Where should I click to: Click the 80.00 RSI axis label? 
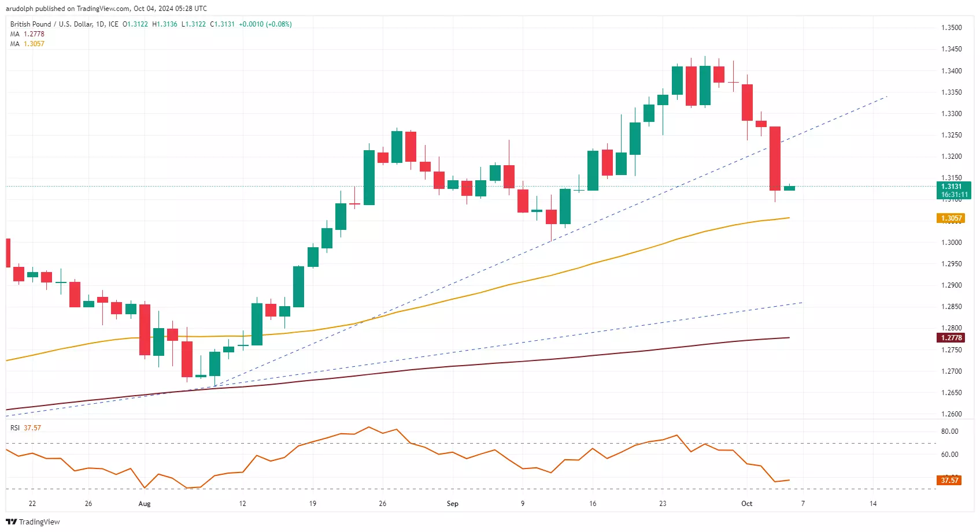[x=949, y=431]
